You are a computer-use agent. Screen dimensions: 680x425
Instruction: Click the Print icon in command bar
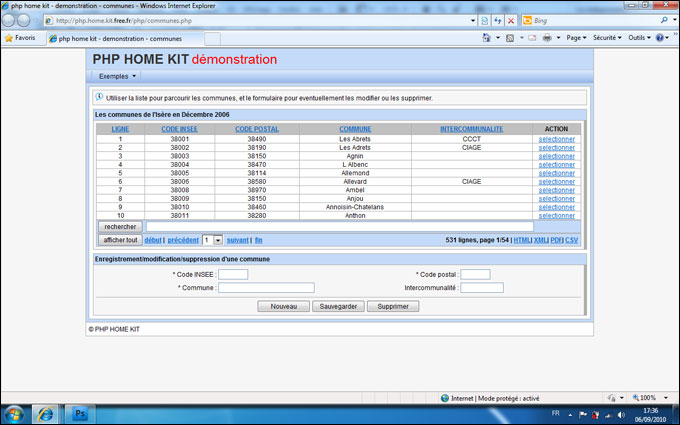(x=547, y=38)
